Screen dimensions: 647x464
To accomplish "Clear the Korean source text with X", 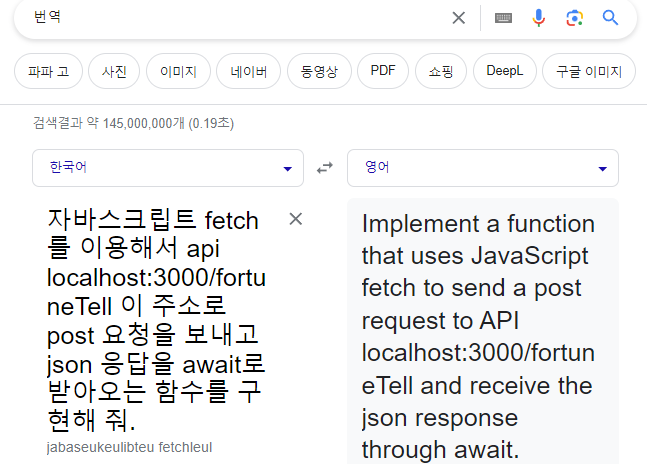I will tap(295, 219).
